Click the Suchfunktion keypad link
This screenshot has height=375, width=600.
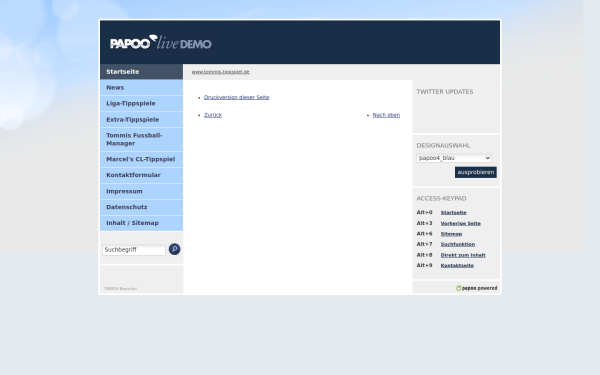[x=458, y=244]
